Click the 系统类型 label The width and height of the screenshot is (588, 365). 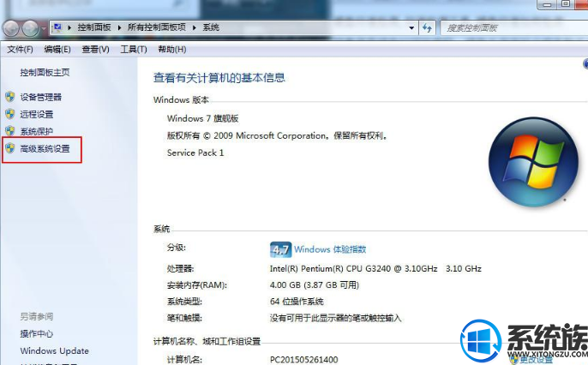(x=184, y=302)
